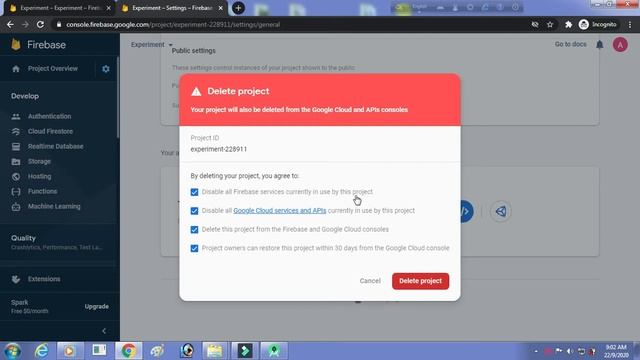The width and height of the screenshot is (640, 360).
Task: Click Project Overview link
Action: click(x=53, y=69)
